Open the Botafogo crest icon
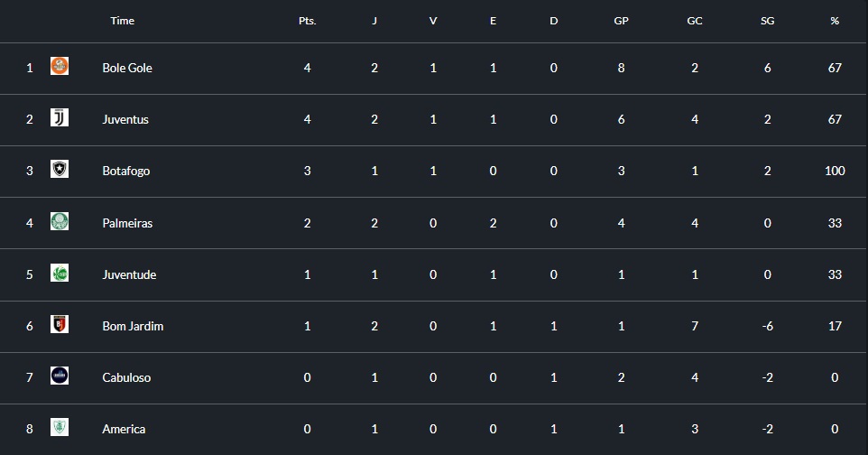868x455 pixels. click(60, 169)
